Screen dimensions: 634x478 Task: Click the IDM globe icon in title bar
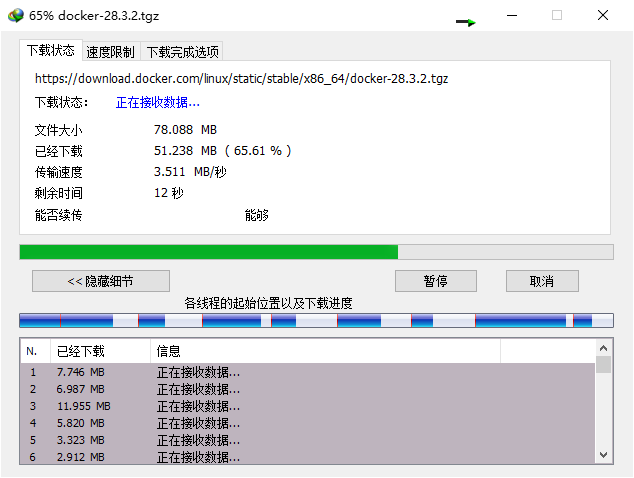16,15
